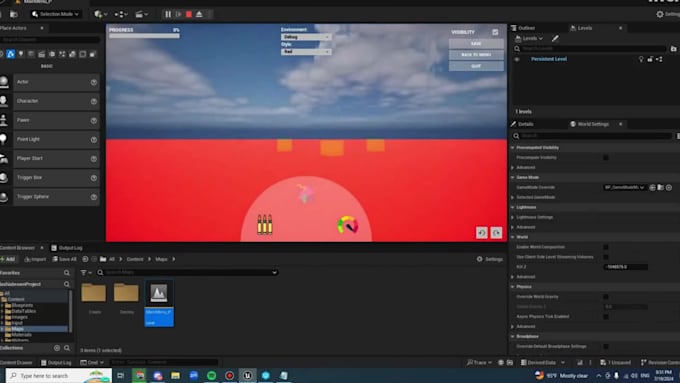
Task: Select the Lights category in Place Actors
Action: click(x=21, y=54)
